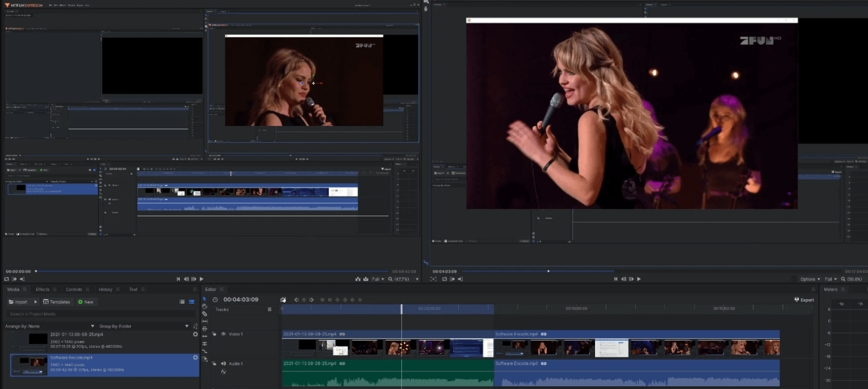This screenshot has height=389, width=868.
Task: Toggle visibility of the Video 1 track
Action: point(223,334)
